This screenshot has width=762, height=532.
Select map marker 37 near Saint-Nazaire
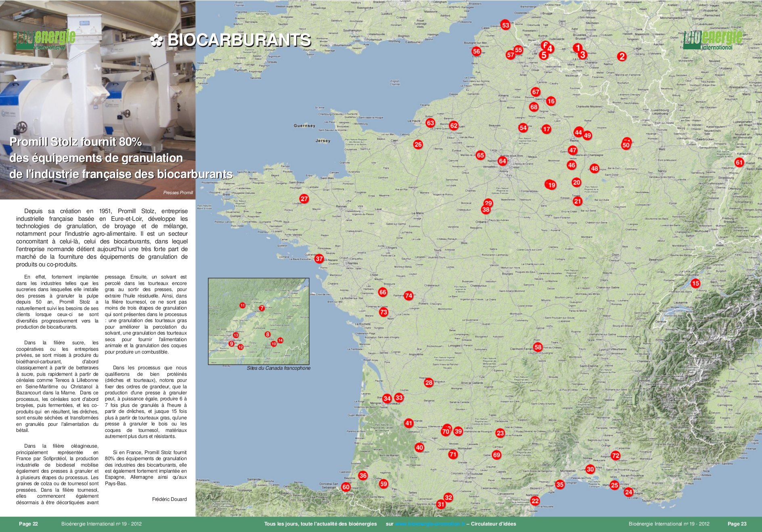(319, 259)
